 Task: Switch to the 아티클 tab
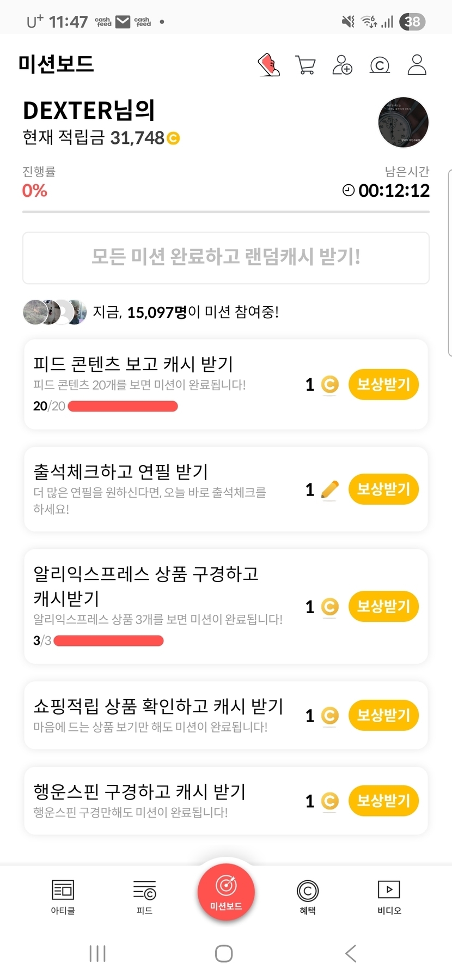[x=63, y=896]
